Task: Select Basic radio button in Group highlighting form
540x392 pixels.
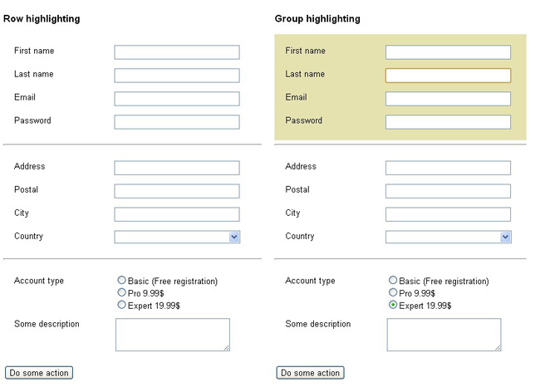Action: (393, 281)
